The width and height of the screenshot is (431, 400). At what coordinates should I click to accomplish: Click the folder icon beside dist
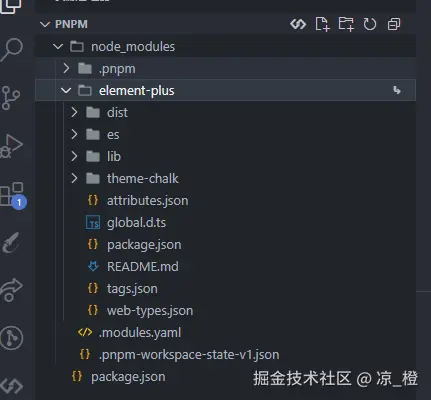pyautogui.click(x=93, y=112)
